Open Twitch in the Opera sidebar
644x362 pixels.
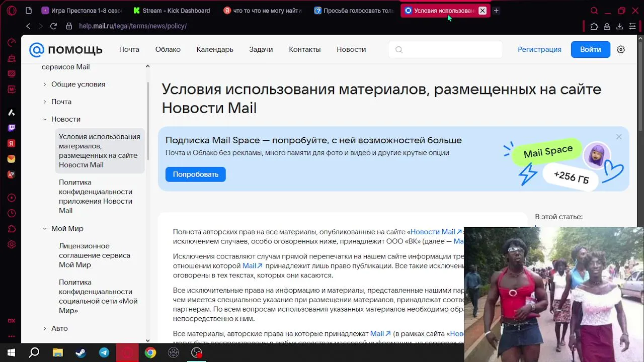pyautogui.click(x=12, y=128)
